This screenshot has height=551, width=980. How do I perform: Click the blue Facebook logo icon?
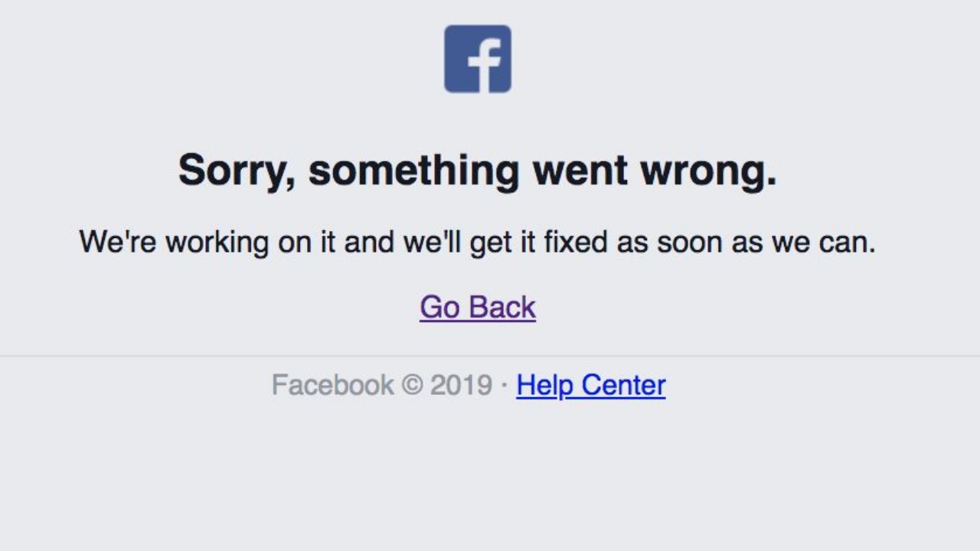(x=478, y=59)
